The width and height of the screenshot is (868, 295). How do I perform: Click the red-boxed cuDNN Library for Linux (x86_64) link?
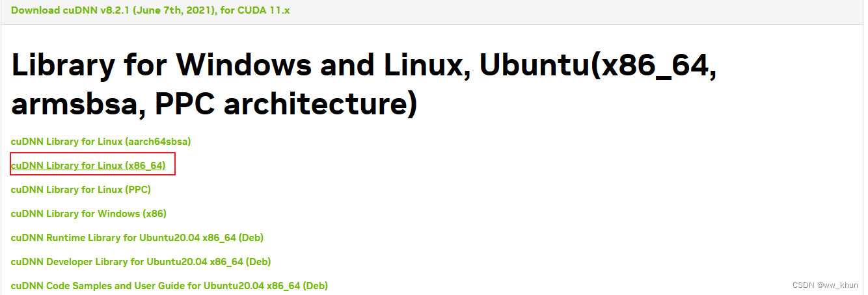point(88,166)
